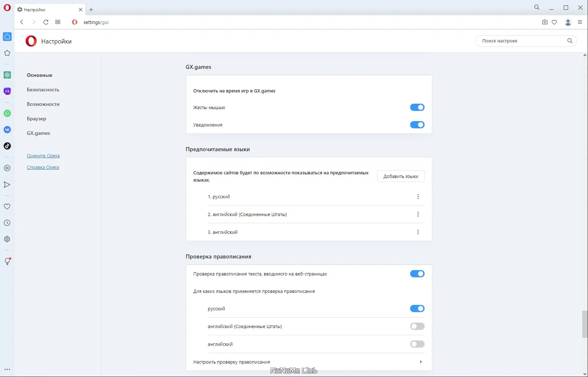This screenshot has width=588, height=377.
Task: Focus the Поиск настроек search field
Action: pos(522,41)
